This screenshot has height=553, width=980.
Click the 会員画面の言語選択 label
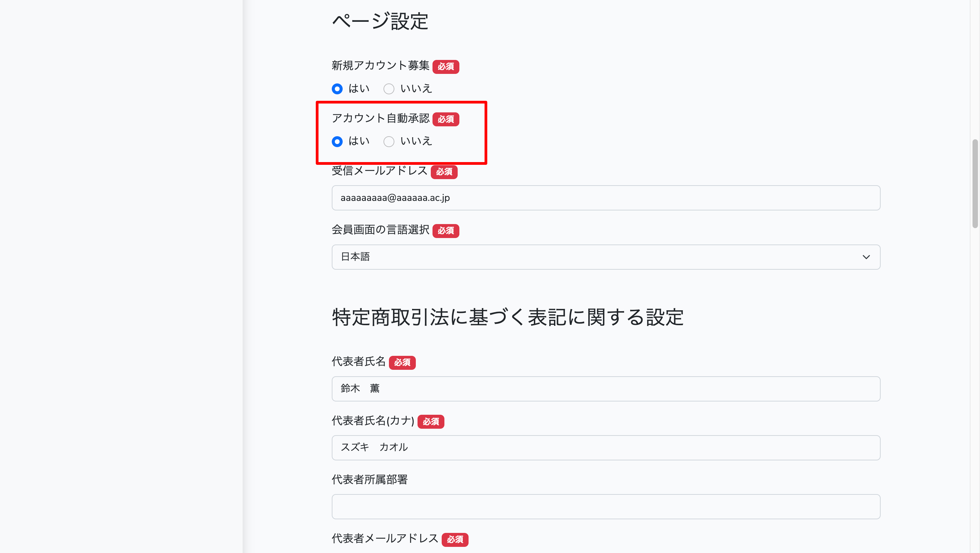pyautogui.click(x=380, y=230)
